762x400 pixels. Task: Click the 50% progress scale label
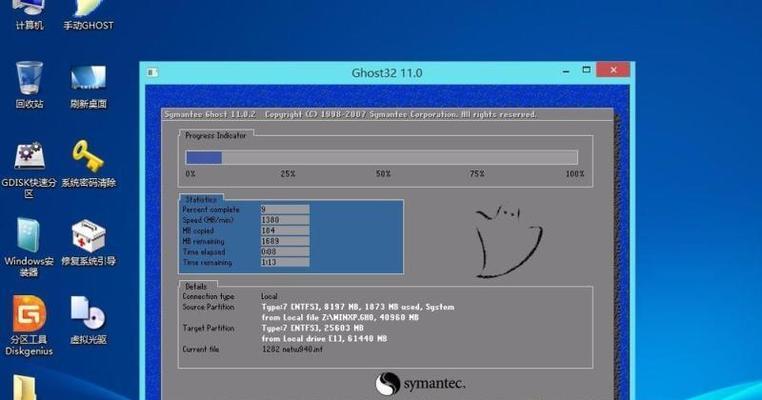(383, 174)
